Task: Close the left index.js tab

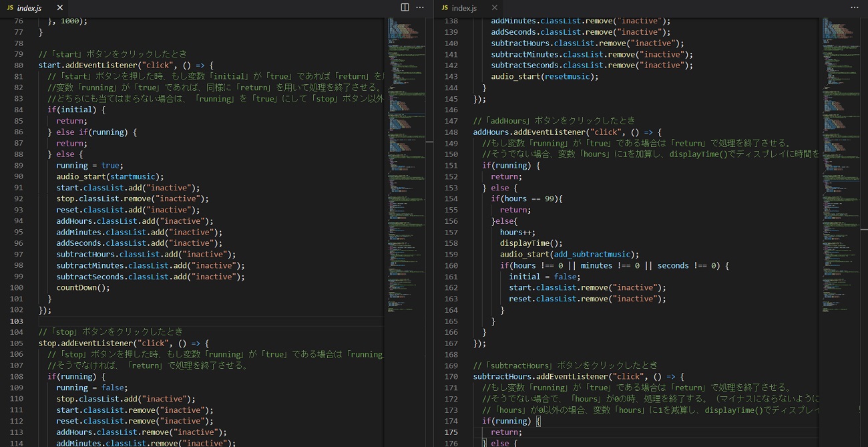Action: tap(59, 8)
